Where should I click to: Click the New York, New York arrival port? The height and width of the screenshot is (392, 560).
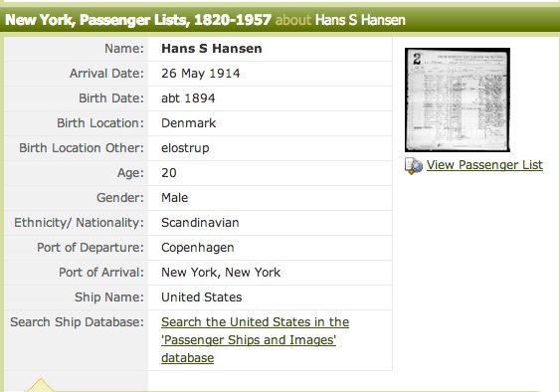[x=221, y=273]
